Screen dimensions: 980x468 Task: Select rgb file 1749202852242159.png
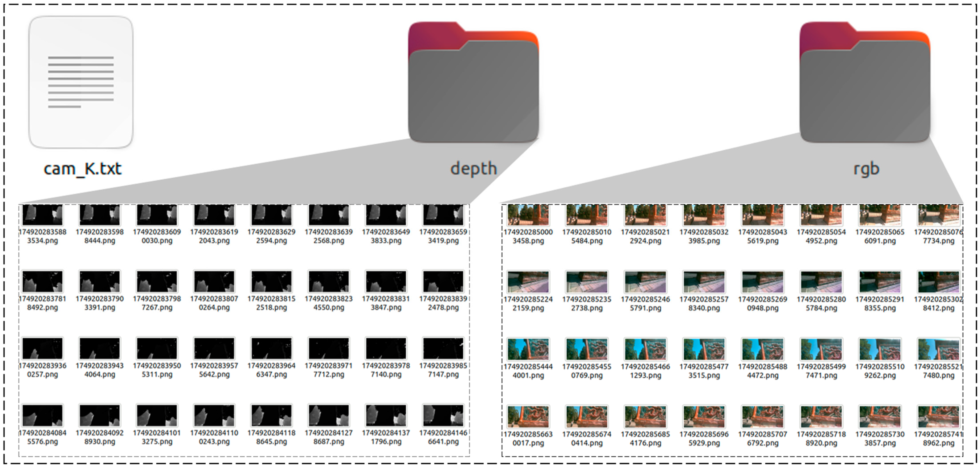[528, 282]
